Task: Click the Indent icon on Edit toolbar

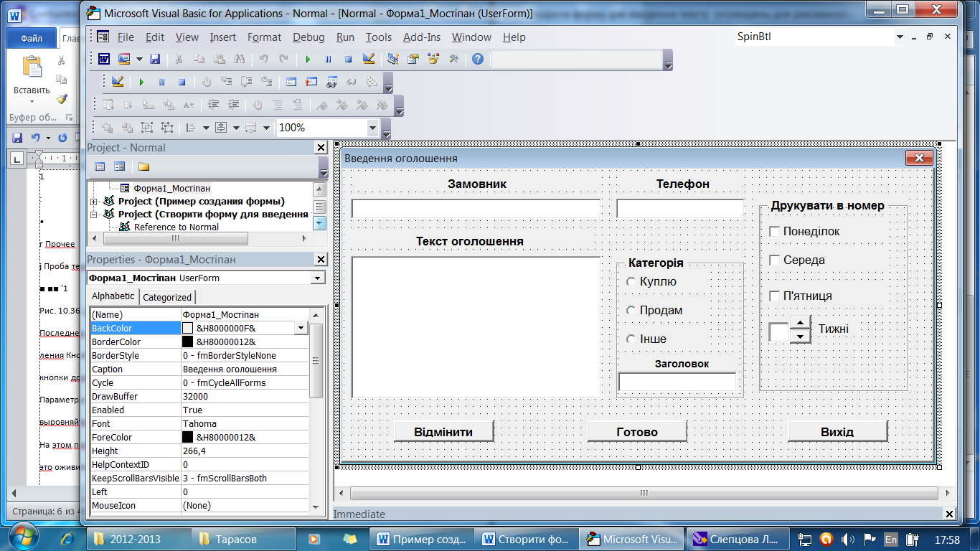Action: point(213,105)
